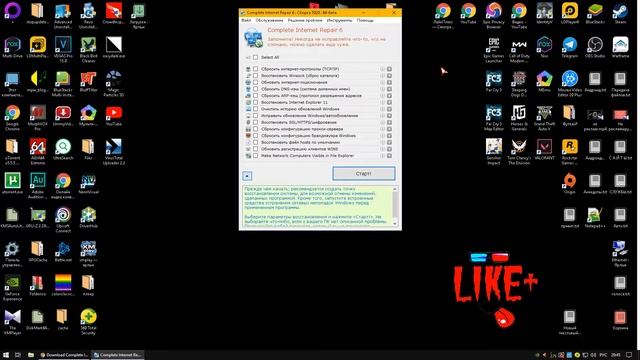
Task: Open the Инструменты menu
Action: coord(339,20)
